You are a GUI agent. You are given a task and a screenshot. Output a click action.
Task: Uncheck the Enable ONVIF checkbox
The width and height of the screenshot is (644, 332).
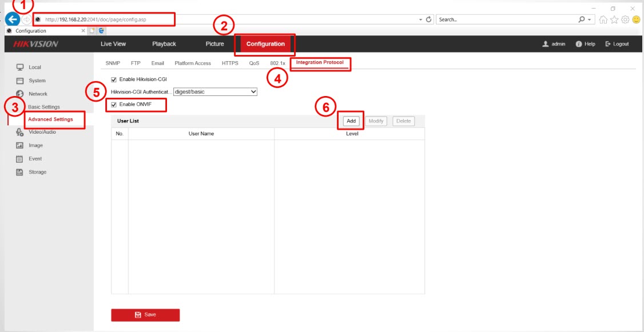pos(114,105)
